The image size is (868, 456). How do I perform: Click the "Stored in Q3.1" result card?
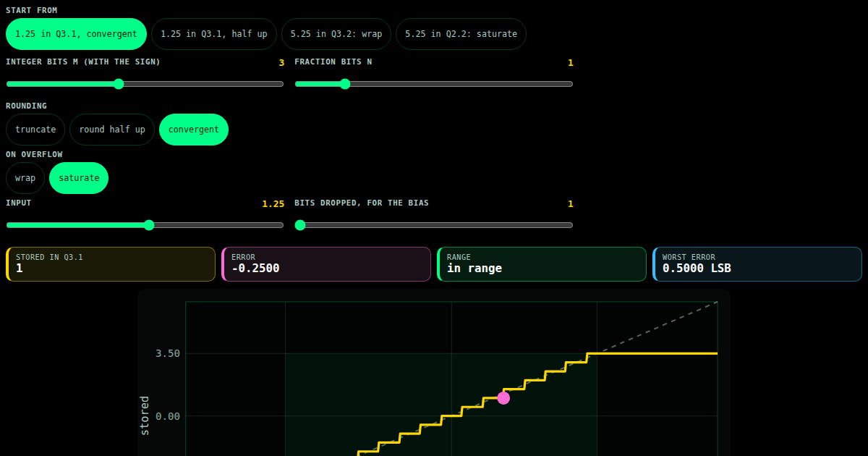(x=111, y=264)
